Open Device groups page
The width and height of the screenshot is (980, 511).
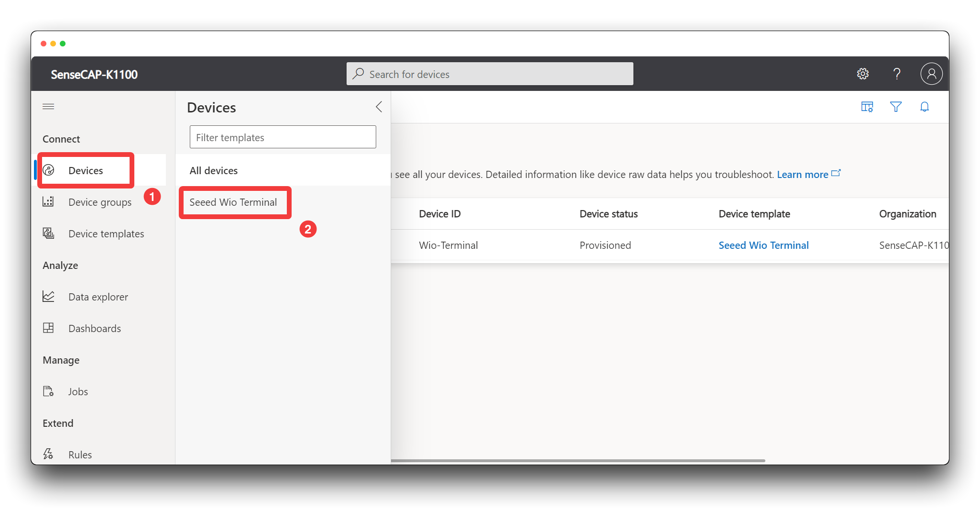pyautogui.click(x=100, y=202)
